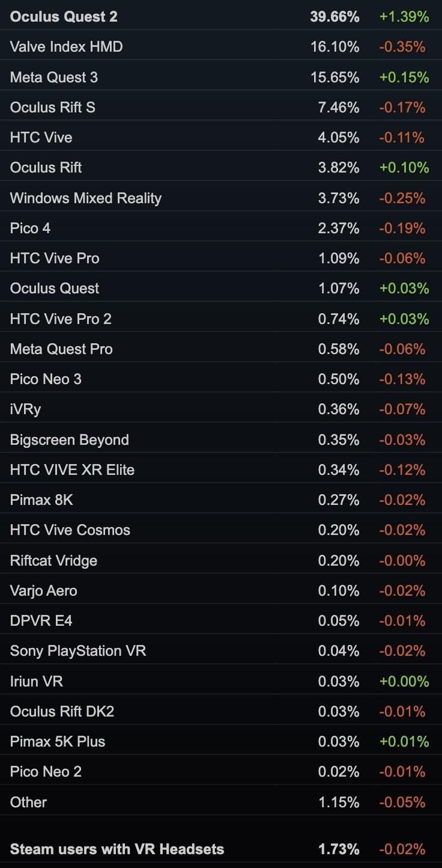Screen dimensions: 442x868
Task: Select the Valve Index HMD entry
Action: pos(66,47)
